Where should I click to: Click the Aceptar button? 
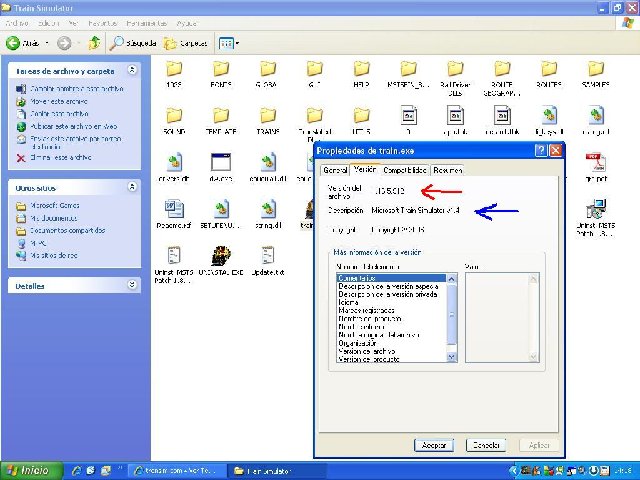(x=435, y=444)
